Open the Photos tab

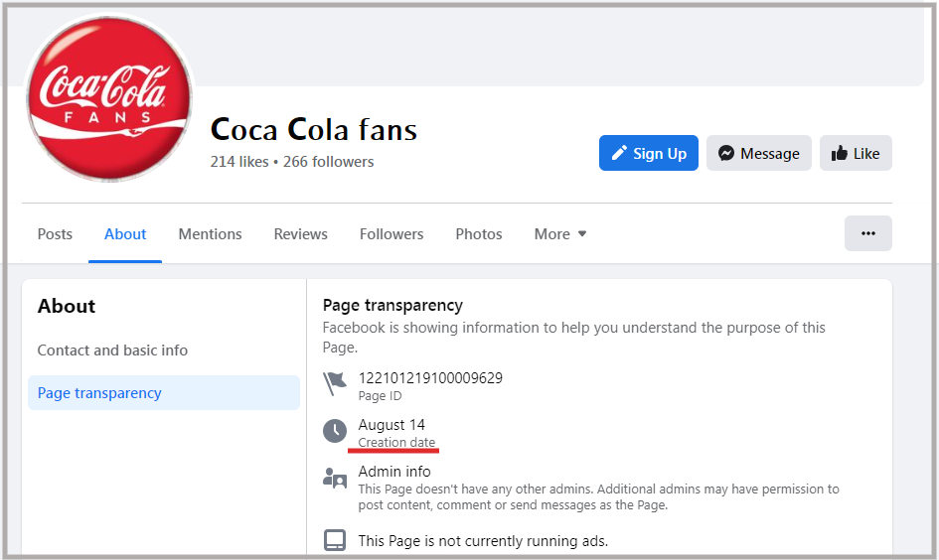tap(479, 234)
